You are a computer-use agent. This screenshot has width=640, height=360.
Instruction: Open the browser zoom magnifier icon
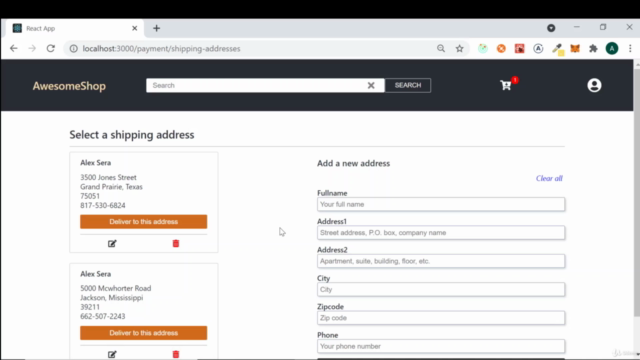(x=441, y=49)
